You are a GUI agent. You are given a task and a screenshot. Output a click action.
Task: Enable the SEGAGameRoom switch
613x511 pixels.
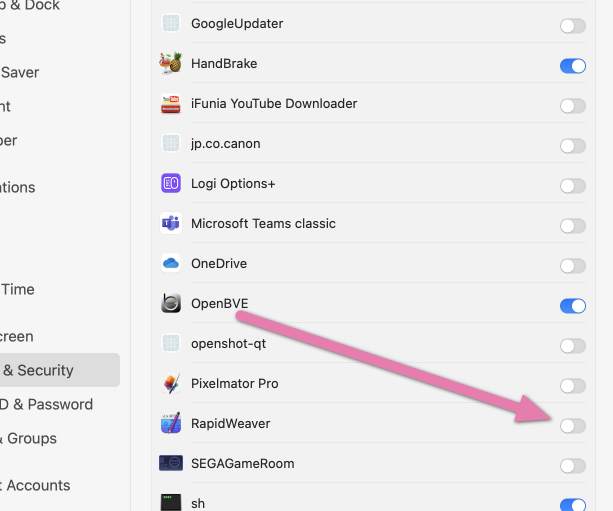573,466
